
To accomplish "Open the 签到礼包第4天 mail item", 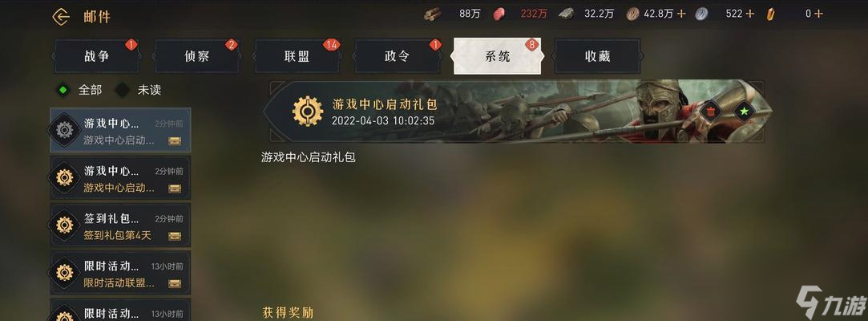I will pyautogui.click(x=120, y=225).
